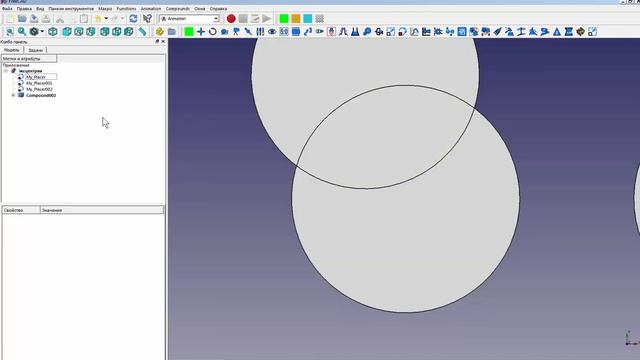Select Compound002 in the model tree
The height and width of the screenshot is (360, 640).
[x=41, y=95]
